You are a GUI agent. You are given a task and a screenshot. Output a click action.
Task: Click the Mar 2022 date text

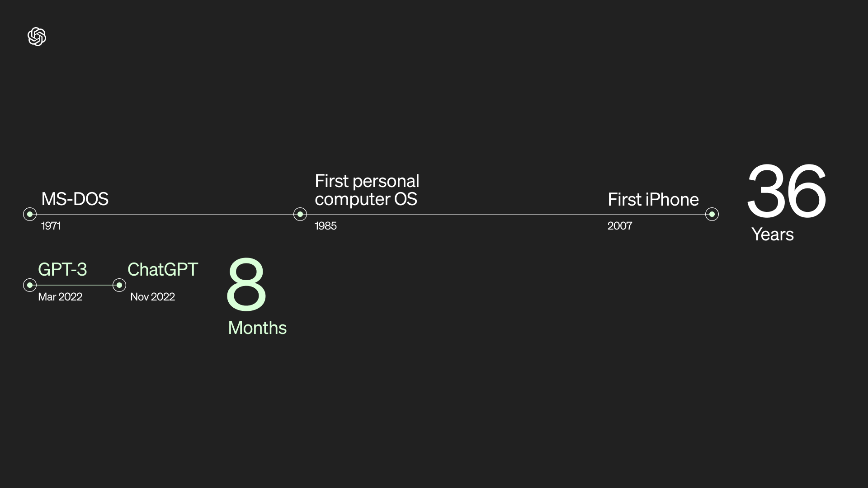click(x=60, y=297)
